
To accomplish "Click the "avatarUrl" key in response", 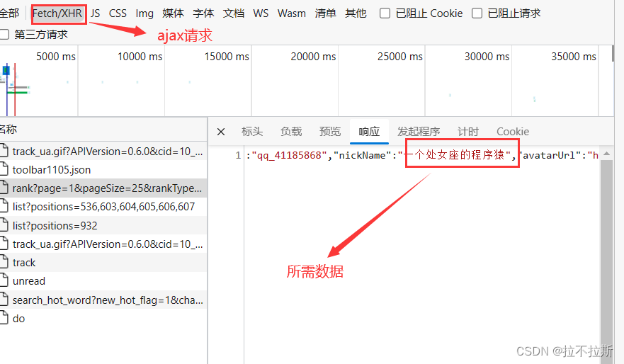I will point(550,155).
